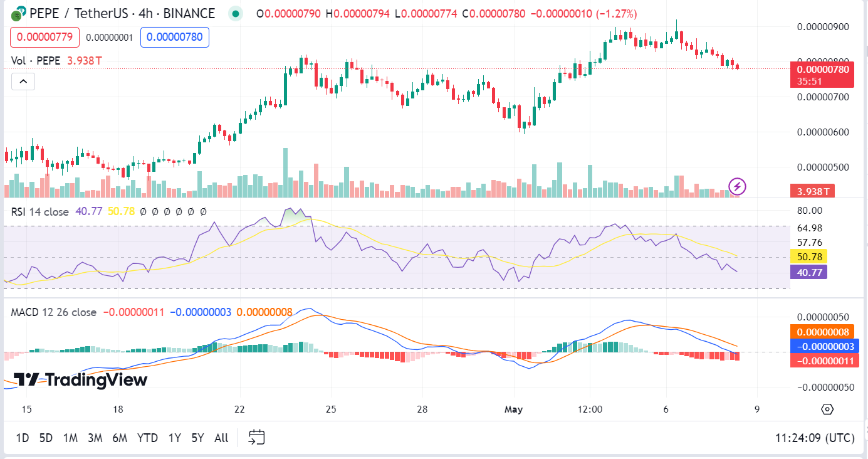Select the 1Y time range
Viewport: 868px width, 459px height.
tap(175, 438)
